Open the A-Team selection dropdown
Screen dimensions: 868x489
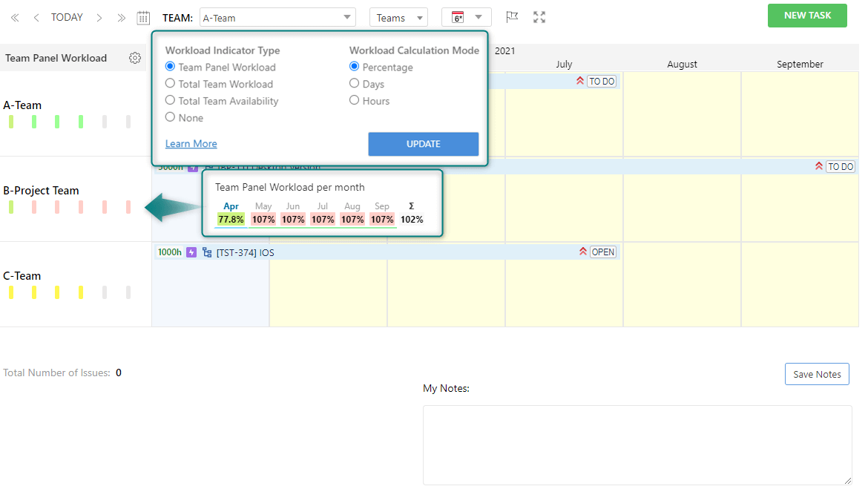[277, 16]
